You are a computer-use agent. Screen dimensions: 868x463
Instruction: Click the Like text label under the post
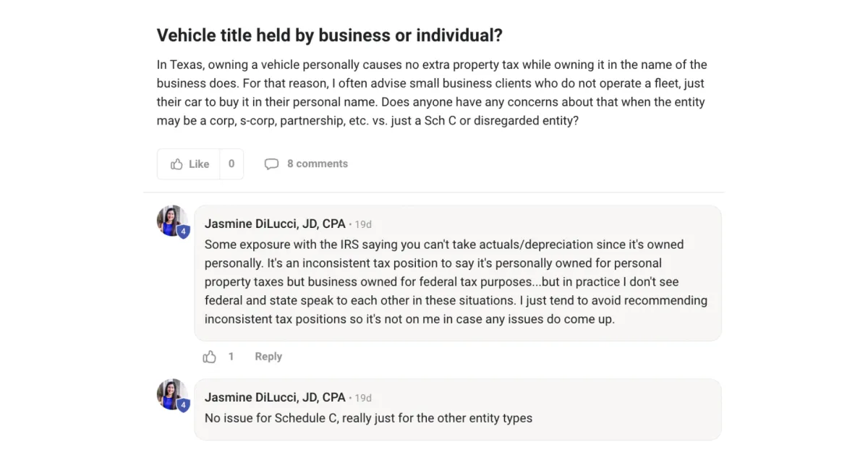(199, 164)
